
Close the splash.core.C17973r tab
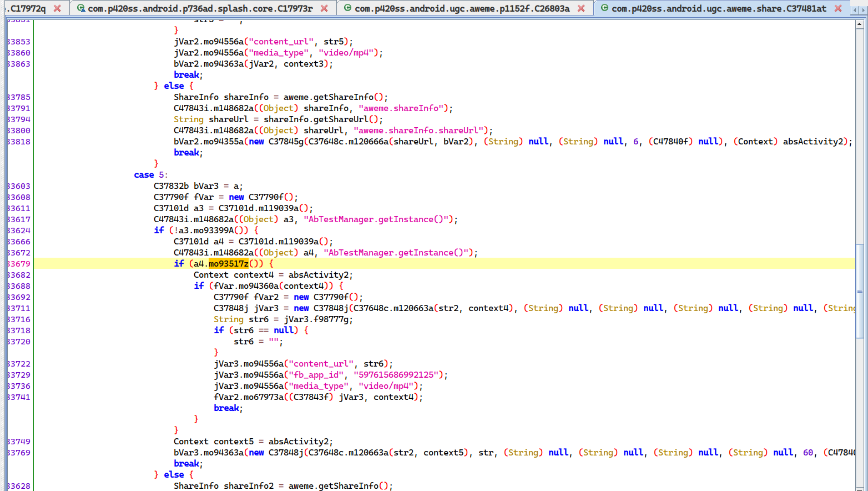[324, 8]
